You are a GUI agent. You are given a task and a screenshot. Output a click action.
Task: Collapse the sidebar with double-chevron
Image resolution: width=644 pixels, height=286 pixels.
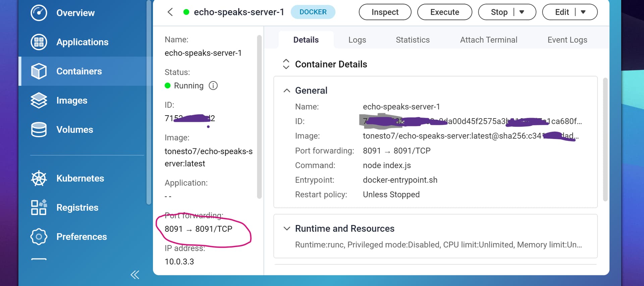click(x=135, y=275)
